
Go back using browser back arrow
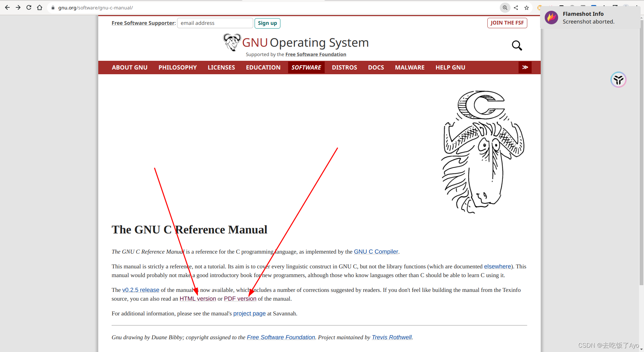pyautogui.click(x=7, y=7)
